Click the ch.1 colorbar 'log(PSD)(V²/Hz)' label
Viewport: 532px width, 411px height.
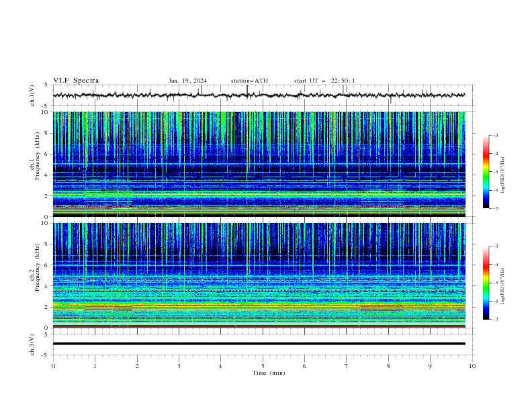point(502,175)
